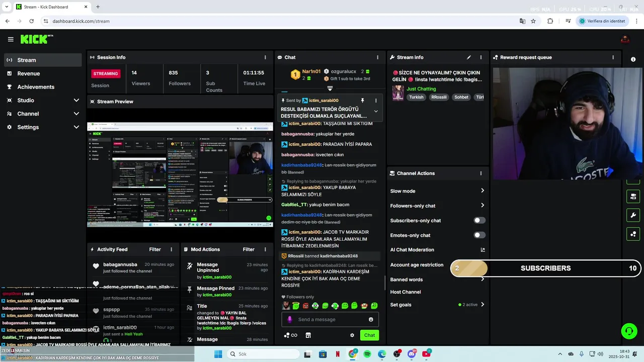
Task: Open Spotify from the taskbar
Action: (367, 354)
